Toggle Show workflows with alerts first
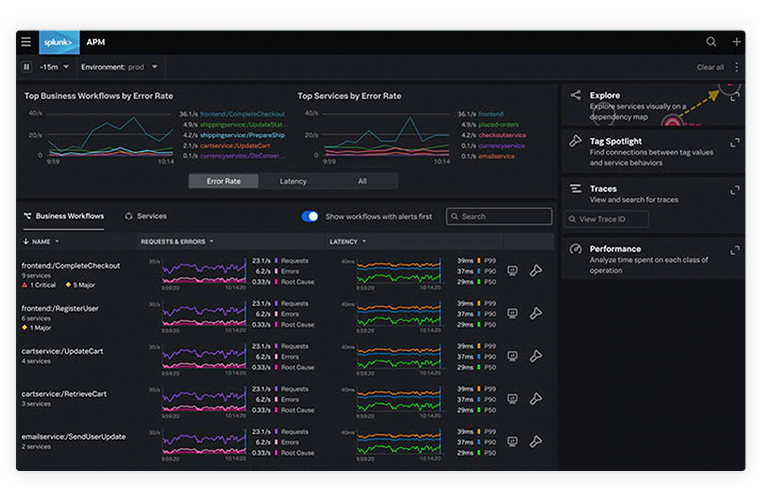Viewport: 760px width, 500px height. coord(310,216)
